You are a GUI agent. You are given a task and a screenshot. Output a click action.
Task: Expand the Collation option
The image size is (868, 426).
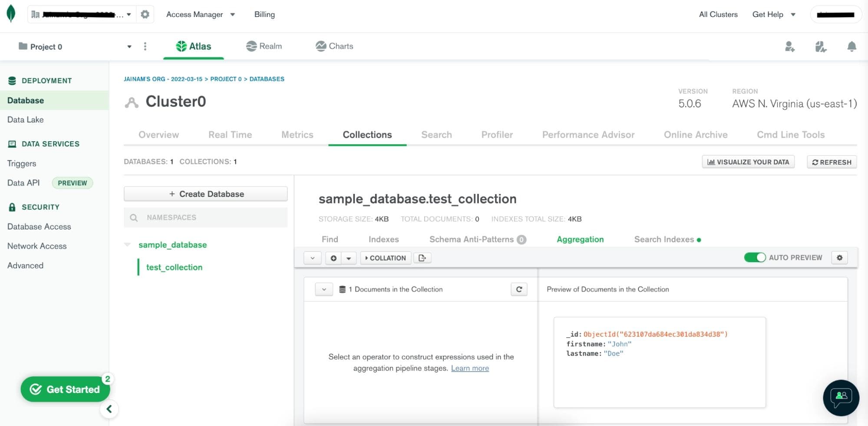point(385,258)
